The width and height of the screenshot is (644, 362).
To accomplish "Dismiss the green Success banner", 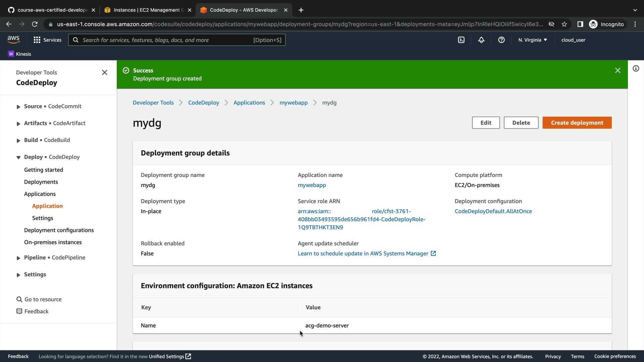I will (618, 70).
